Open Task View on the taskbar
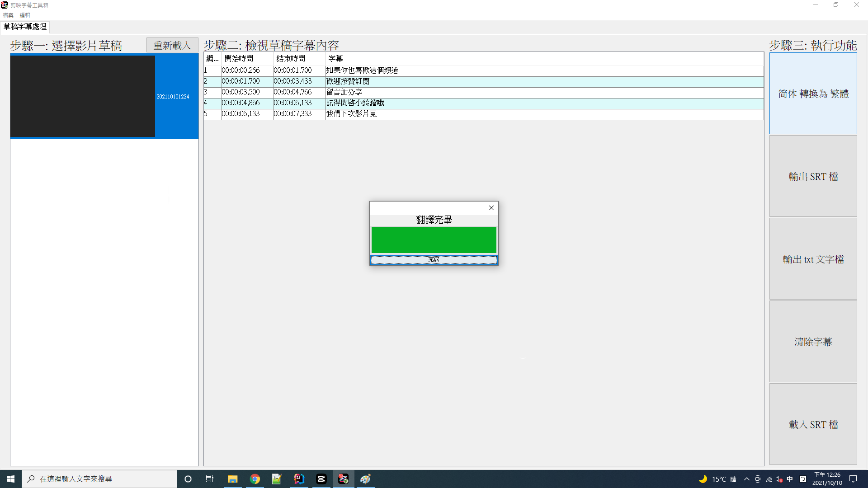 (x=210, y=479)
